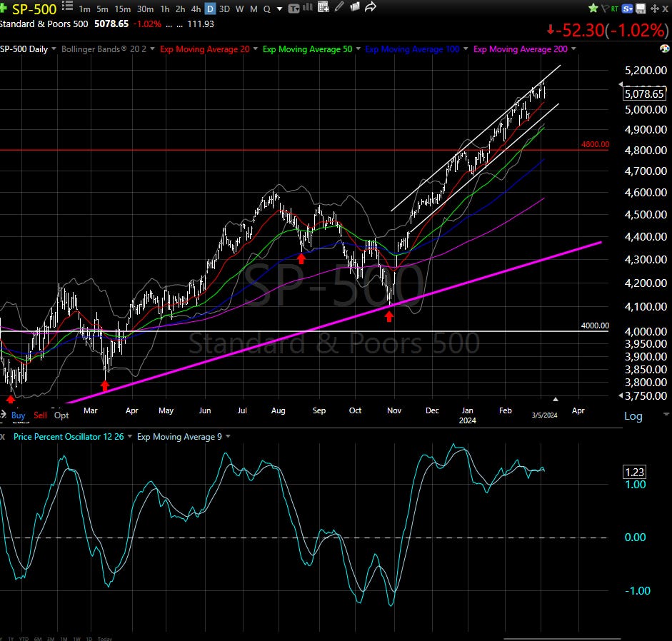Click the four-arrow move pane icon
Screen dimensions: 672x641
pos(654,9)
